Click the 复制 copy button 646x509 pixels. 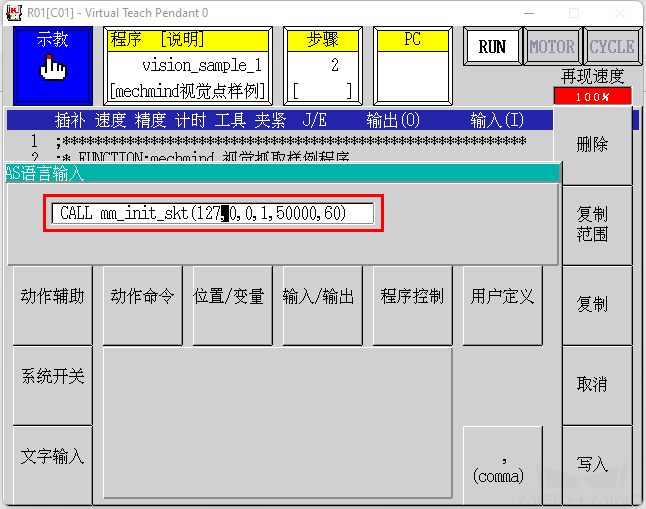[597, 305]
